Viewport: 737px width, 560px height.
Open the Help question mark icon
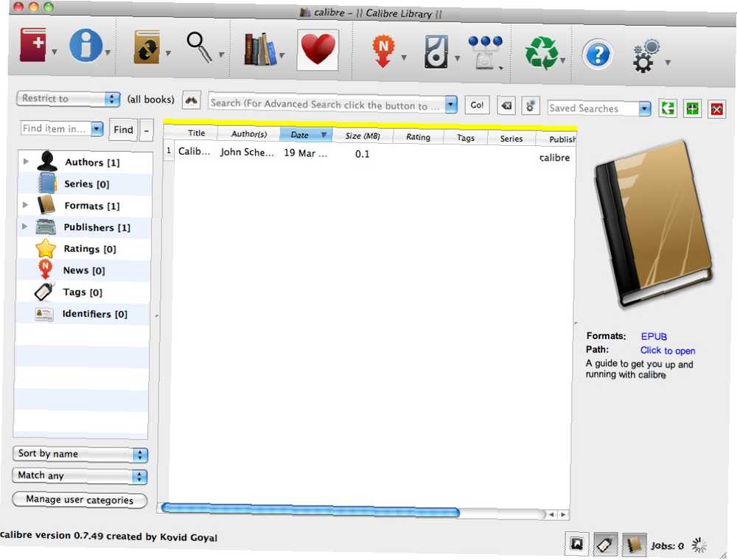(598, 55)
